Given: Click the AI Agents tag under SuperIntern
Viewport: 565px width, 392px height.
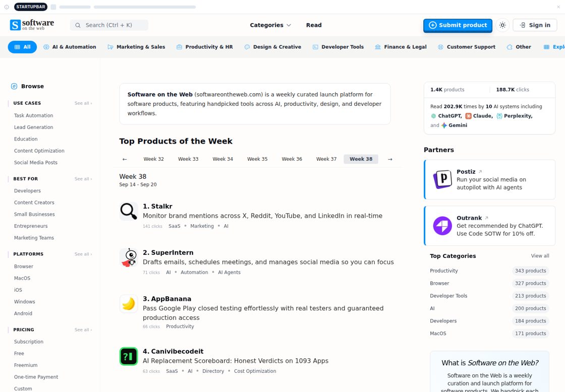Looking at the screenshot, I should [x=229, y=273].
